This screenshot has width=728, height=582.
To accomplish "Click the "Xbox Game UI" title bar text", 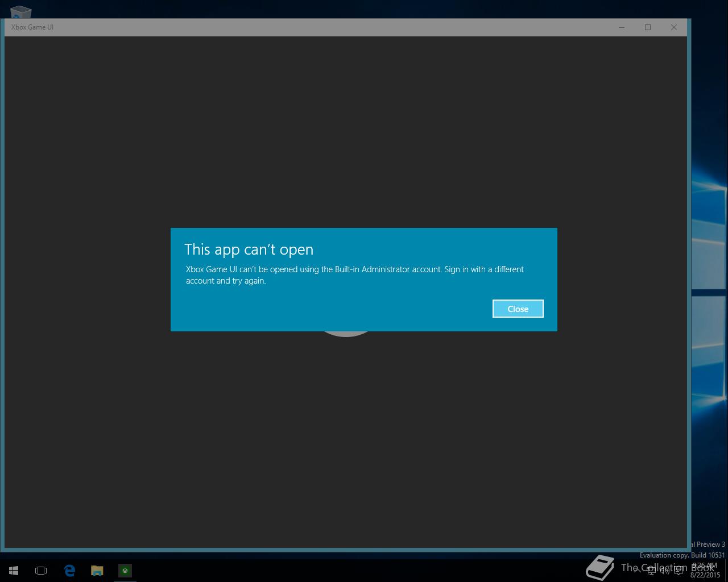I will pos(32,27).
